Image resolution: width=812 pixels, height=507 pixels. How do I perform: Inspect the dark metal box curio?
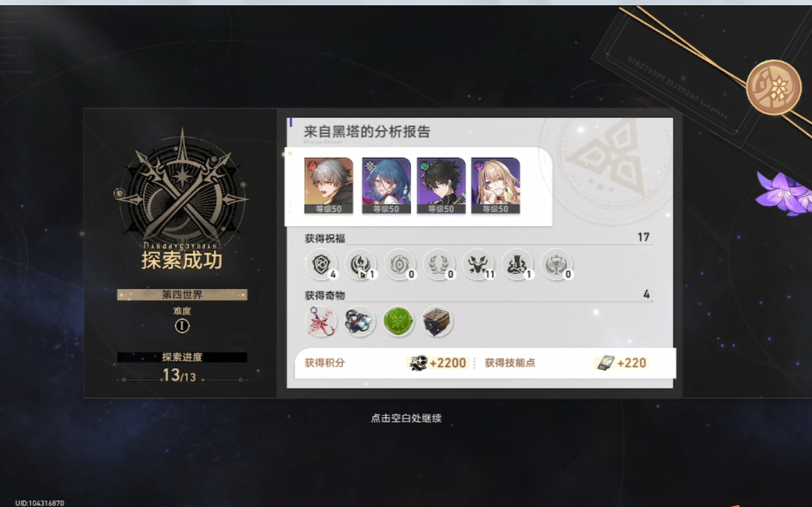(437, 321)
